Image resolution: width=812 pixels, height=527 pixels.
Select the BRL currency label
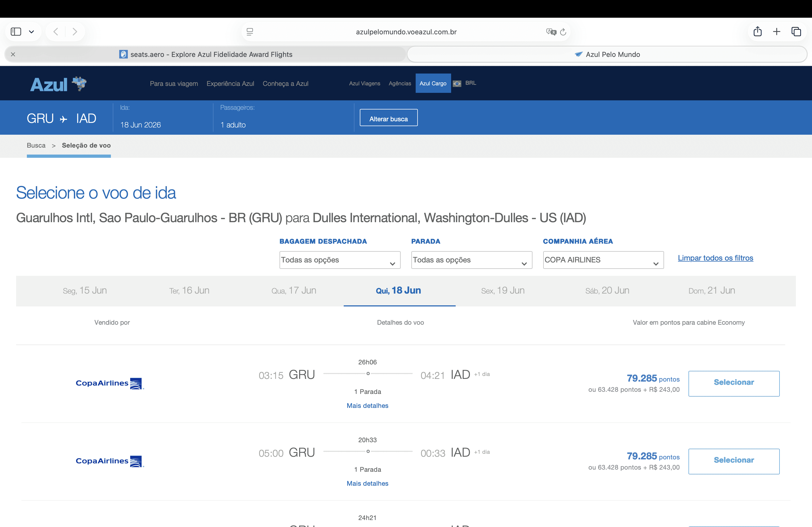click(x=470, y=83)
